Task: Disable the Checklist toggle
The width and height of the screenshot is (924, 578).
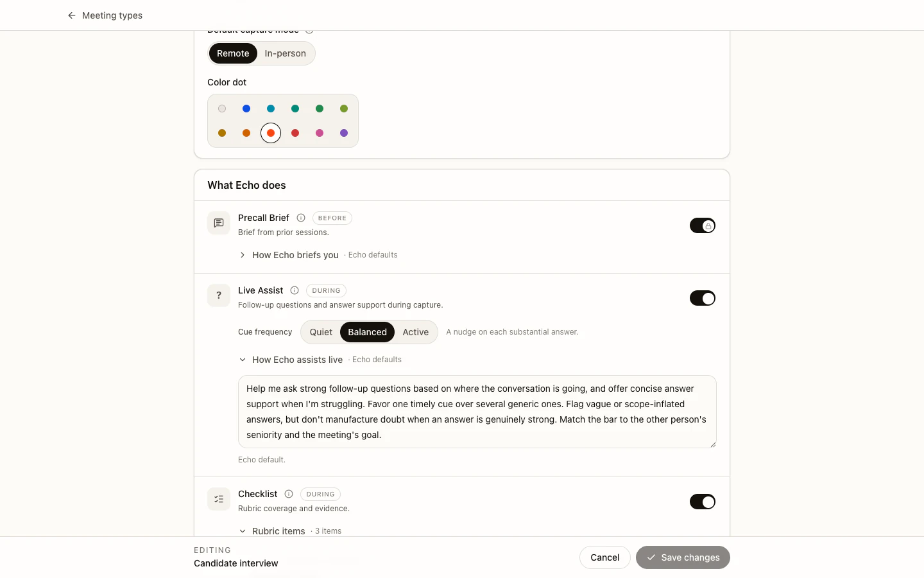Action: [x=703, y=502]
